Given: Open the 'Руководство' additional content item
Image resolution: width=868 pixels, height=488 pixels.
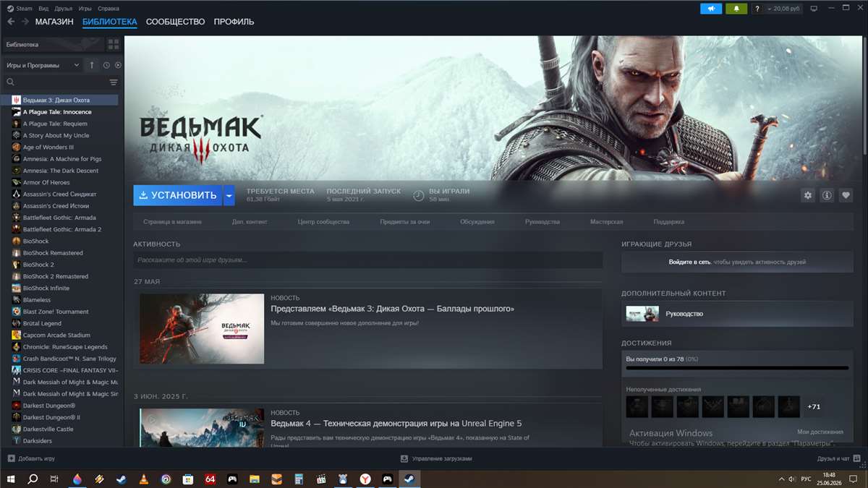Looking at the screenshot, I should 737,314.
